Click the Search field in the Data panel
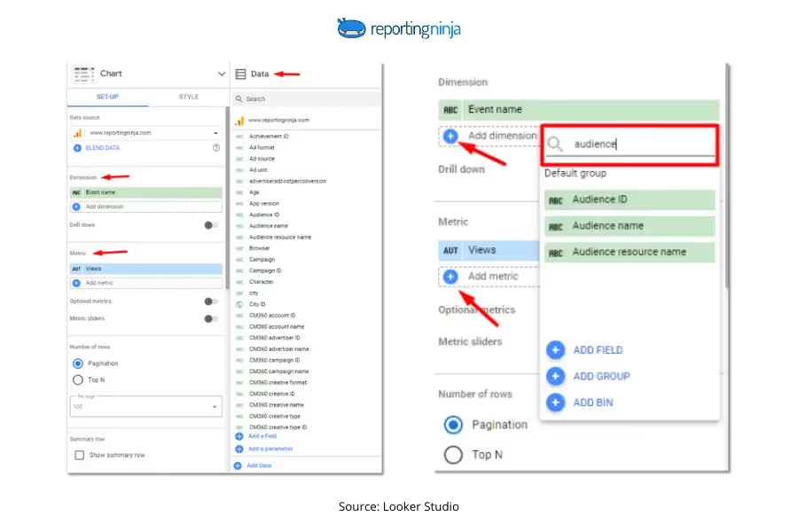 tap(307, 98)
